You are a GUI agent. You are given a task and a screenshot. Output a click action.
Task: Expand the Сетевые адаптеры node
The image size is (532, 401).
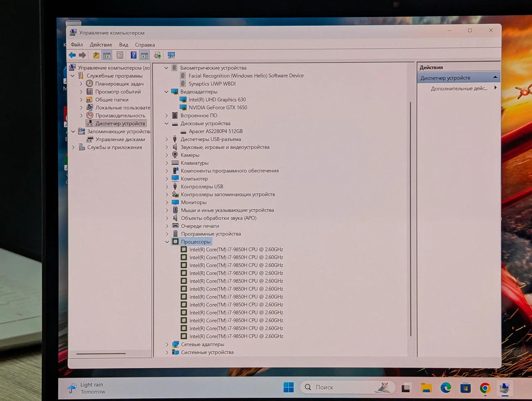(167, 344)
